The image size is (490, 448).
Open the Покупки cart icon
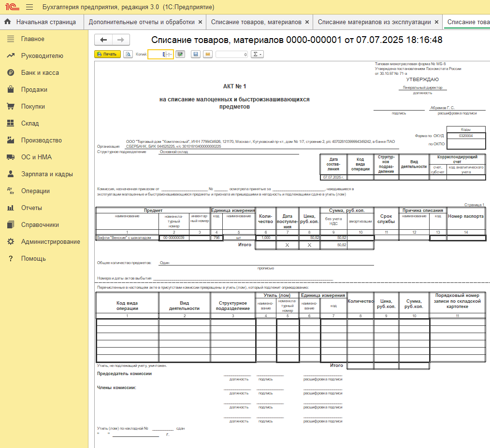(11, 107)
